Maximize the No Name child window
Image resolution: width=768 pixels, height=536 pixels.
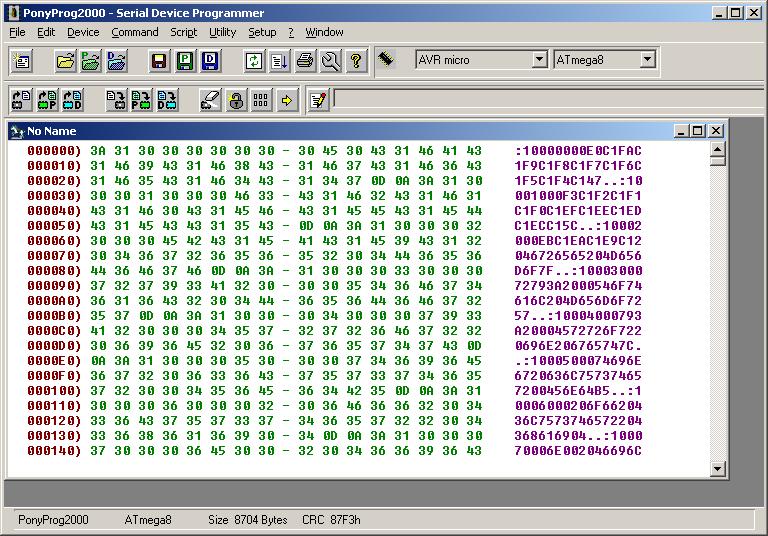tap(697, 131)
